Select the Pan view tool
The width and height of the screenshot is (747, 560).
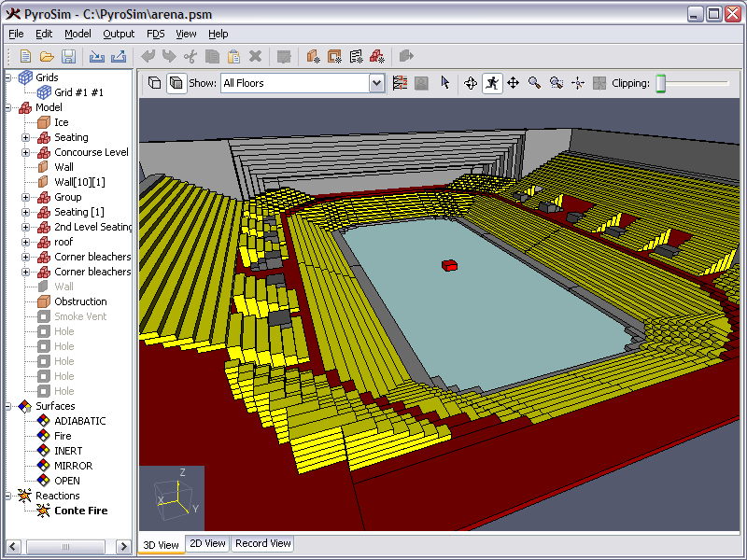point(514,82)
